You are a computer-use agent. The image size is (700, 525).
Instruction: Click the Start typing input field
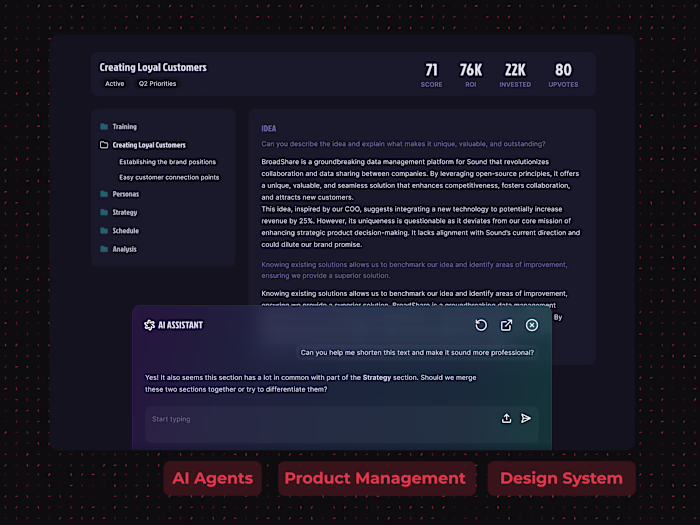pyautogui.click(x=342, y=424)
